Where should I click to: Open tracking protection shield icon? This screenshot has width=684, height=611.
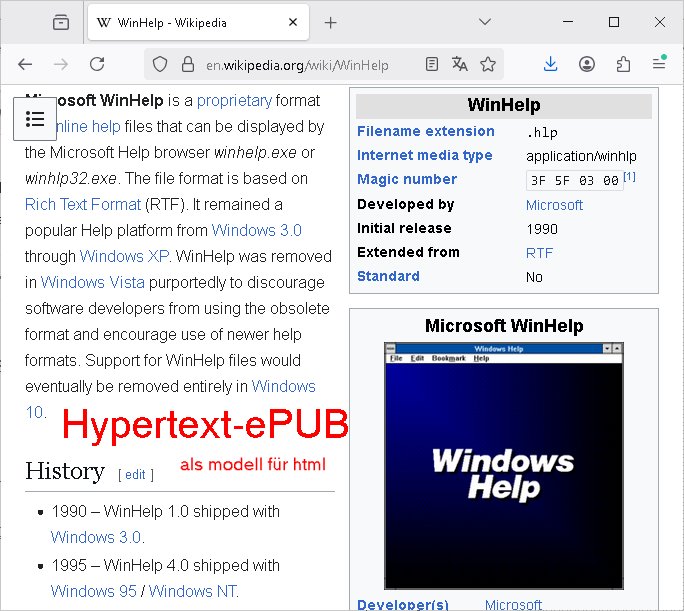pos(160,65)
